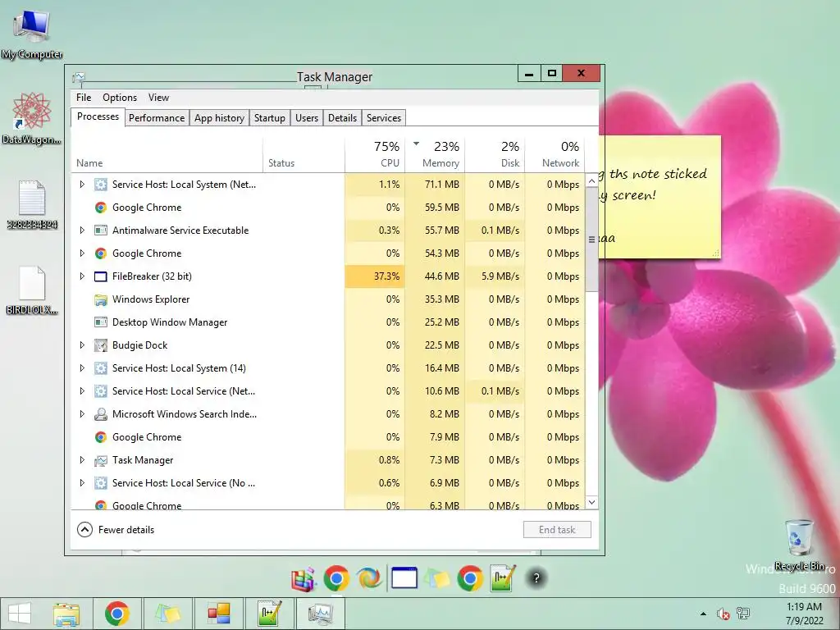Click the Budgie Dock process icon

pos(100,345)
